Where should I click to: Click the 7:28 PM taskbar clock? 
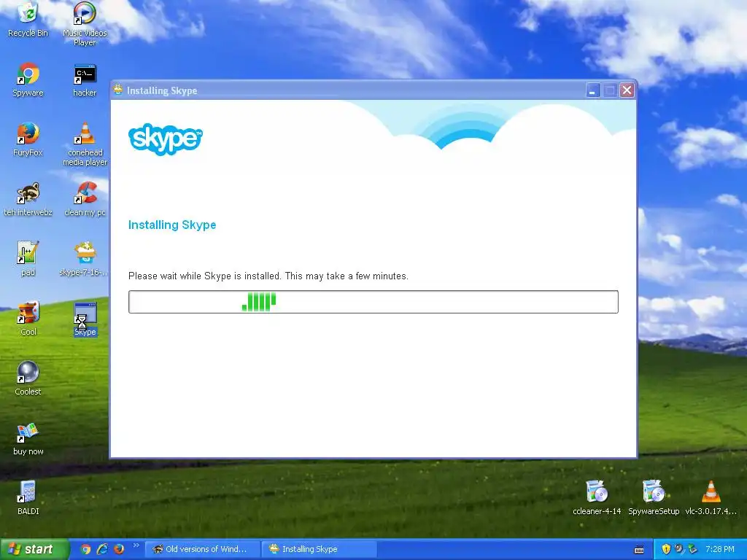(719, 549)
